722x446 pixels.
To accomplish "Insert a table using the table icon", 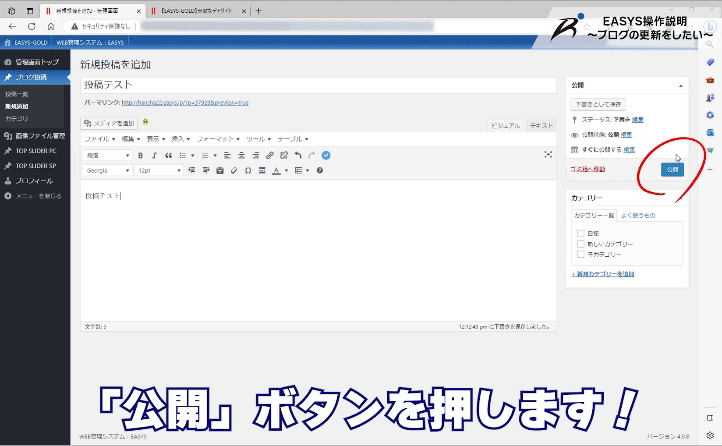I will coord(298,170).
